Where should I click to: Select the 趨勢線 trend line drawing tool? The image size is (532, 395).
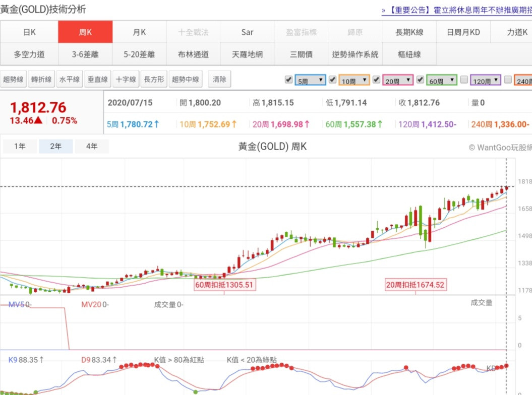pos(14,80)
